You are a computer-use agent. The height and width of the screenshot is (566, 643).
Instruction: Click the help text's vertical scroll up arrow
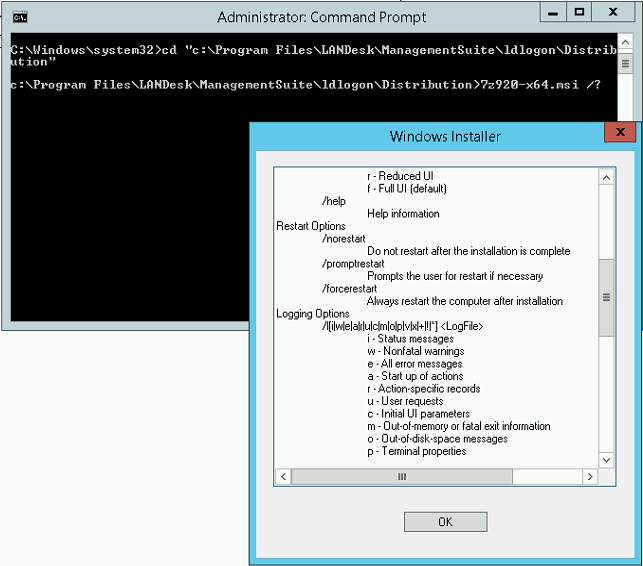pos(606,177)
